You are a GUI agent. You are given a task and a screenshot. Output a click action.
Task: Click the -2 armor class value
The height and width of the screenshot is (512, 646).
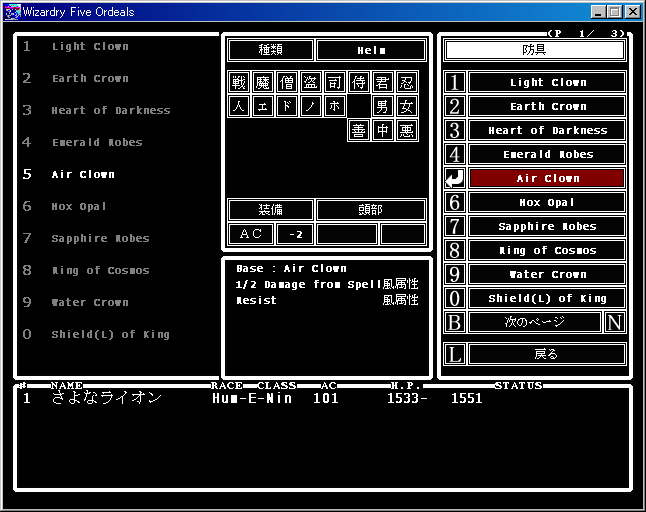pyautogui.click(x=295, y=234)
